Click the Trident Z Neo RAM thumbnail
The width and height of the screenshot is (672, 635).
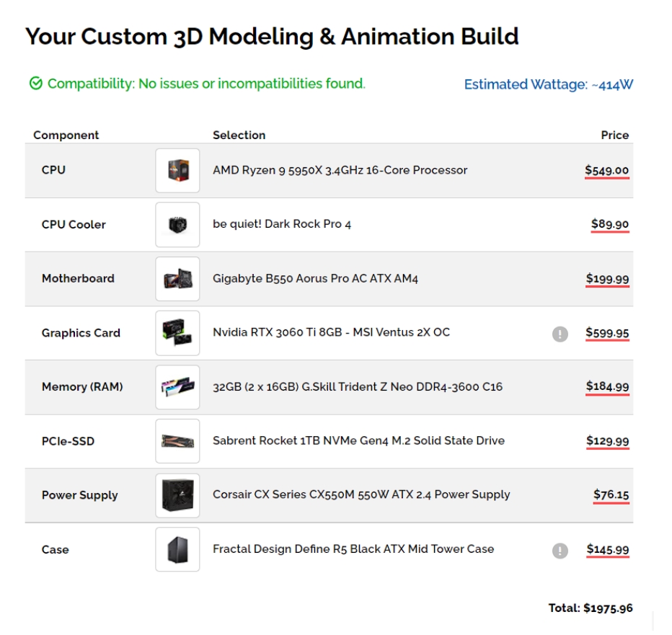point(177,387)
